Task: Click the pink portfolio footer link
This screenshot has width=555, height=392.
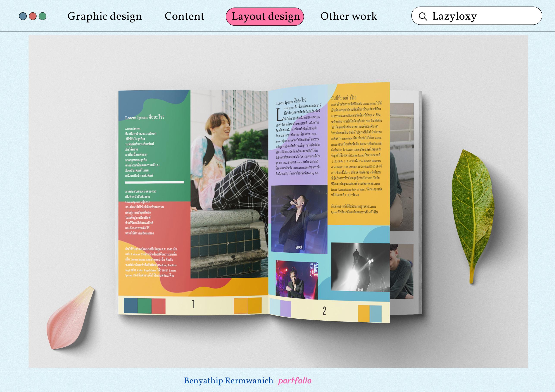Action: tap(295, 381)
